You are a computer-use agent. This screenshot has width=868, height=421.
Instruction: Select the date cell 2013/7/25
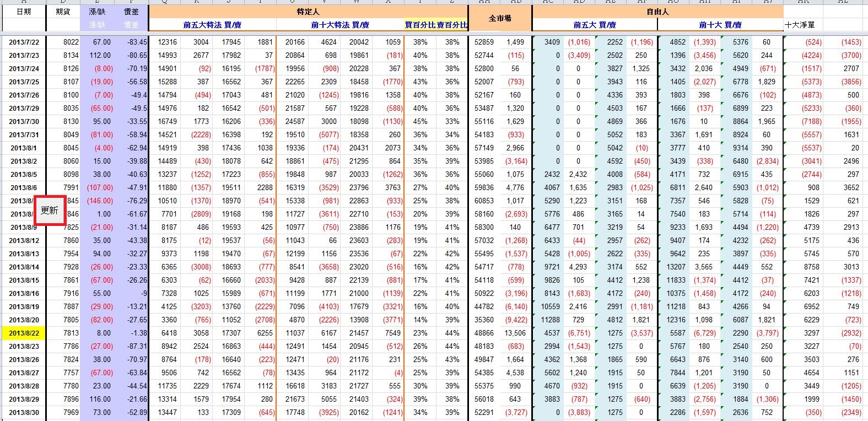(x=24, y=82)
